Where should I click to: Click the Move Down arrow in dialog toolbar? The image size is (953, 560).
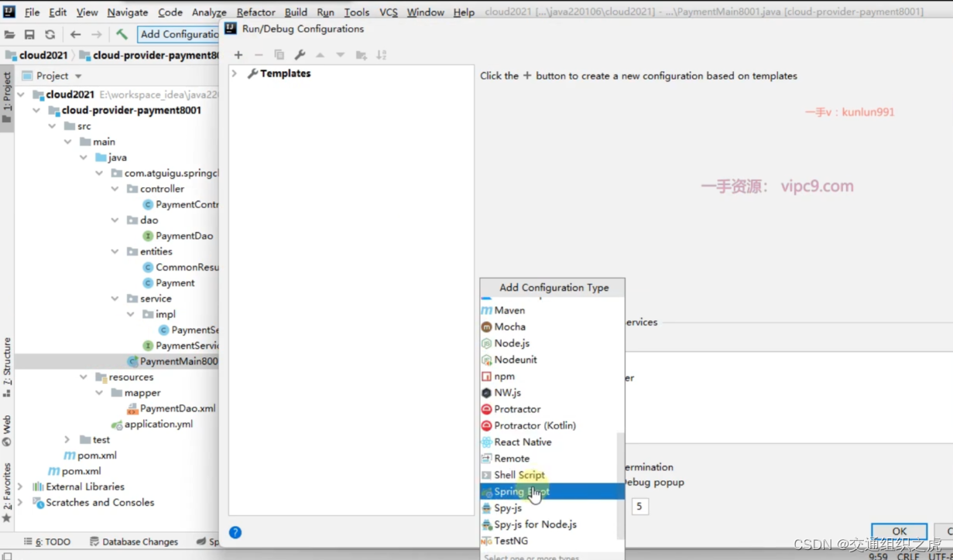click(x=341, y=55)
